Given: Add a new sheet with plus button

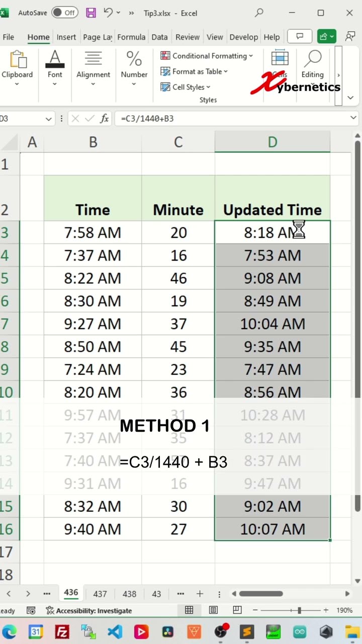Looking at the screenshot, I should 200,594.
